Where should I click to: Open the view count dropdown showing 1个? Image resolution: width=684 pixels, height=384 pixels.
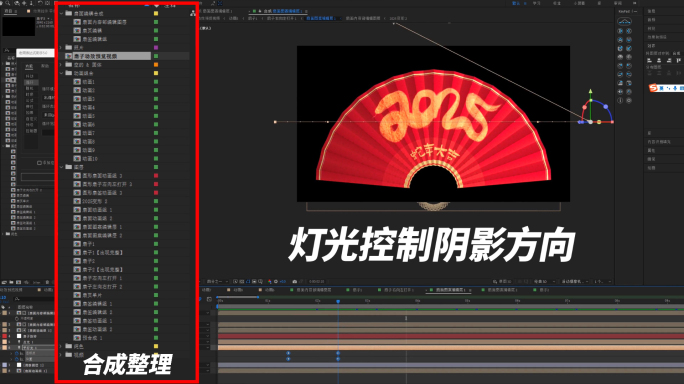pos(604,281)
